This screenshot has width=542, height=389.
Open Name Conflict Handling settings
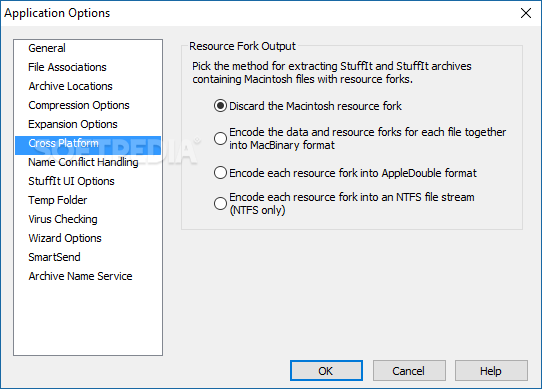point(83,162)
